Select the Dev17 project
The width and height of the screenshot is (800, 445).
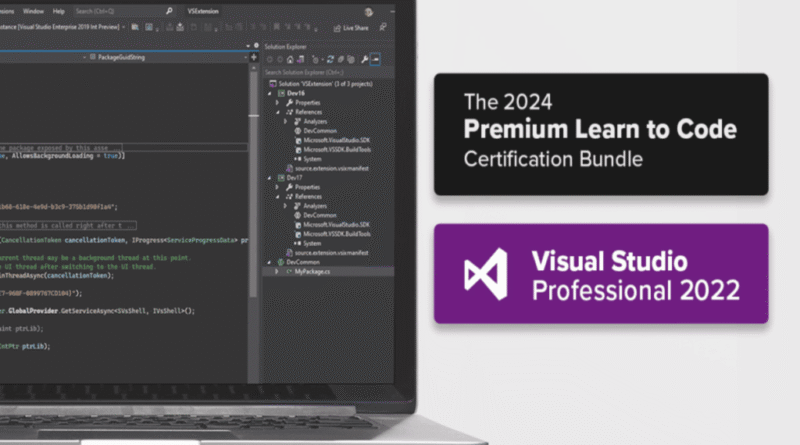click(x=294, y=178)
